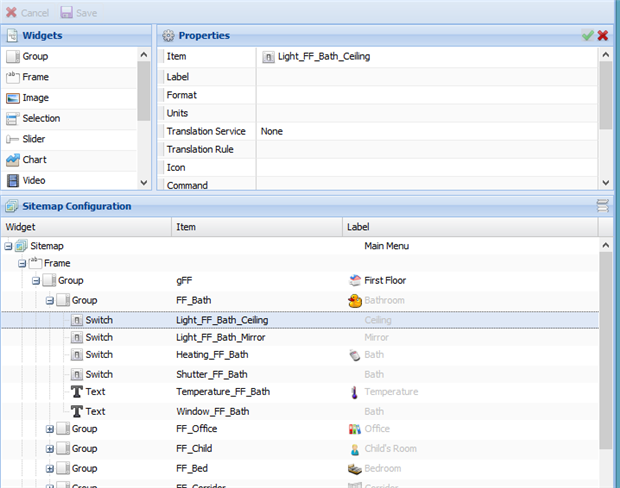Click the green checkmark in Properties header

tap(587, 35)
